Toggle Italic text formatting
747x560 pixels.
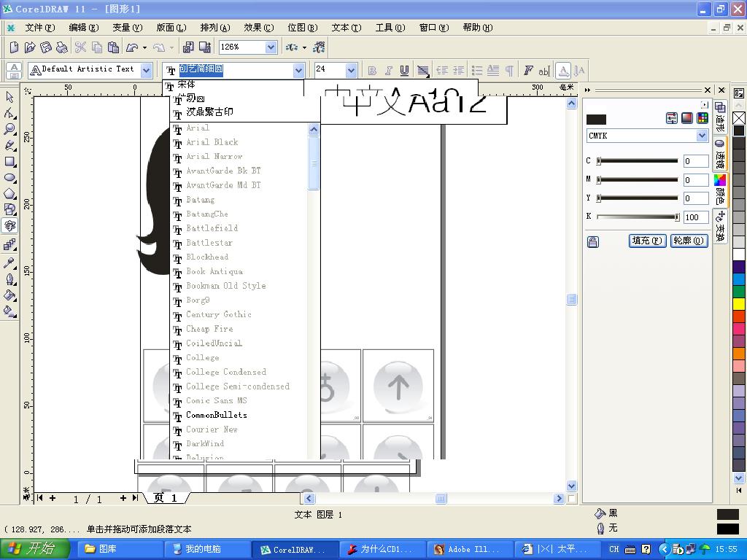pyautogui.click(x=388, y=71)
